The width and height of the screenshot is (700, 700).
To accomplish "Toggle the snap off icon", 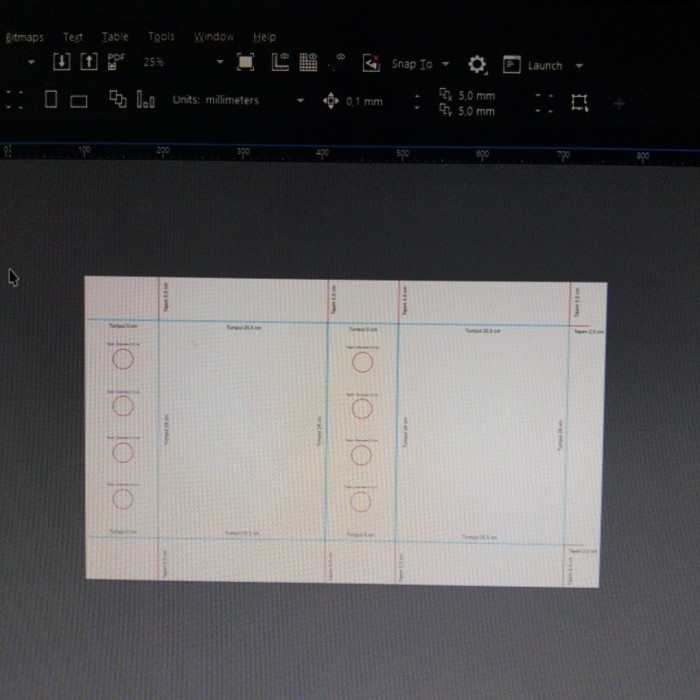I will [371, 64].
